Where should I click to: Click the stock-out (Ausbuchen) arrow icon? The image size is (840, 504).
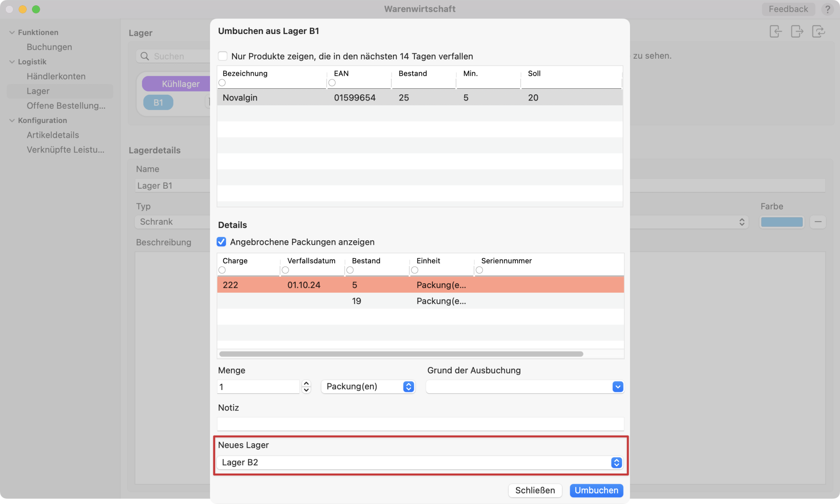(x=797, y=32)
